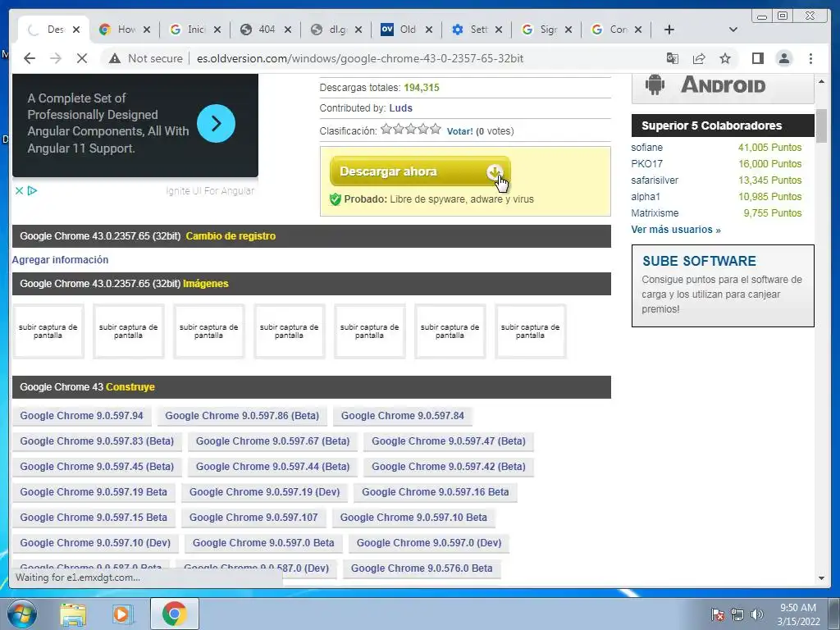This screenshot has width=840, height=630.
Task: Click the URL address field
Action: (x=360, y=58)
